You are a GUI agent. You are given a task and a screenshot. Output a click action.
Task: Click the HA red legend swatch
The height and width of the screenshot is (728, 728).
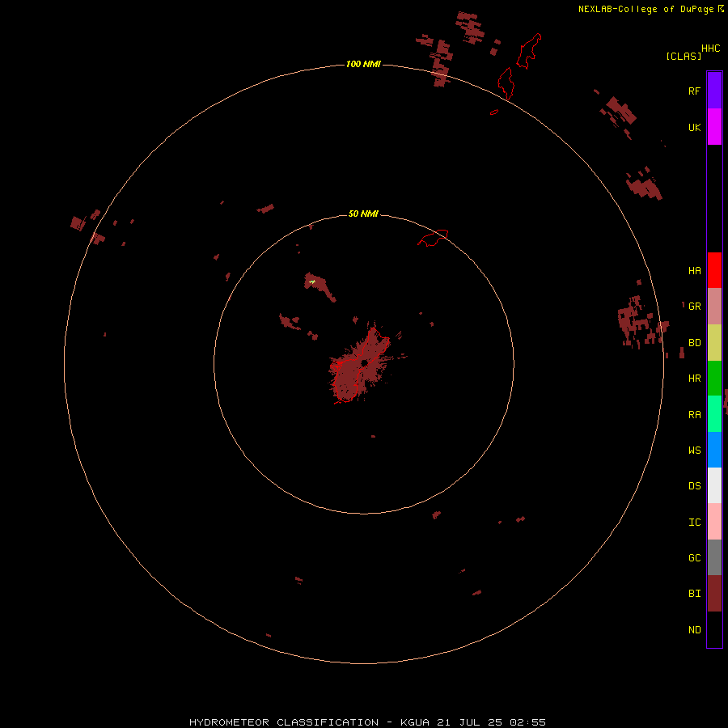click(714, 270)
